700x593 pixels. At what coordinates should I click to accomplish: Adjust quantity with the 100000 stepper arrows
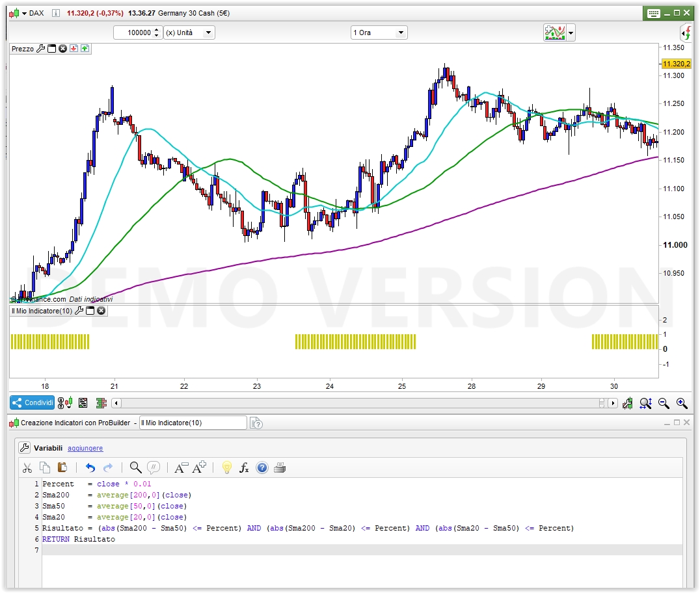156,33
